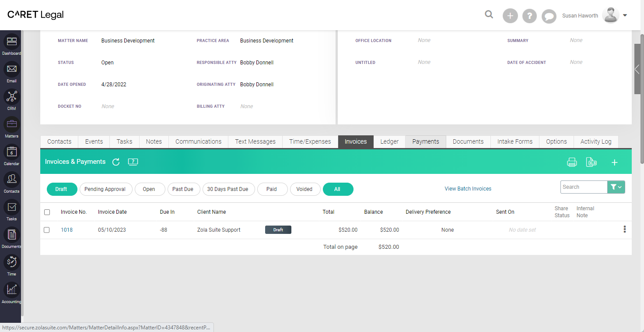Click the Responsible Atty value Bobby Donnell
The height and width of the screenshot is (332, 644).
coord(257,63)
